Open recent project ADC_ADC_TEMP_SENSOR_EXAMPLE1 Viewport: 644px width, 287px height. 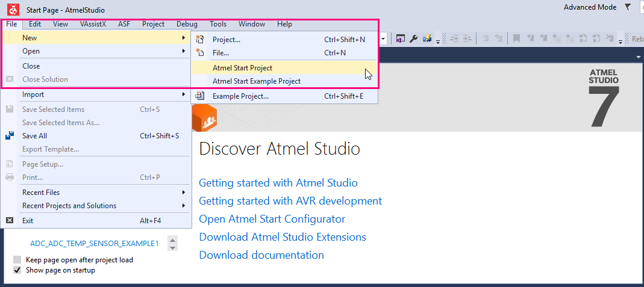tap(95, 244)
